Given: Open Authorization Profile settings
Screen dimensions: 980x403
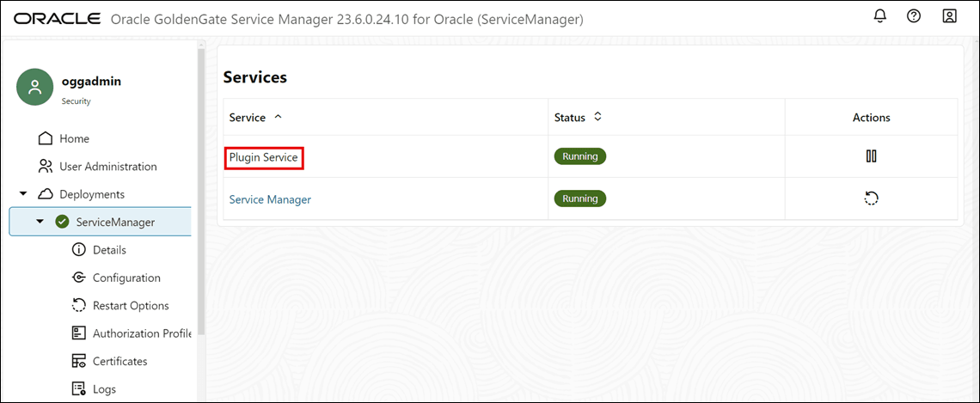Looking at the screenshot, I should point(142,333).
